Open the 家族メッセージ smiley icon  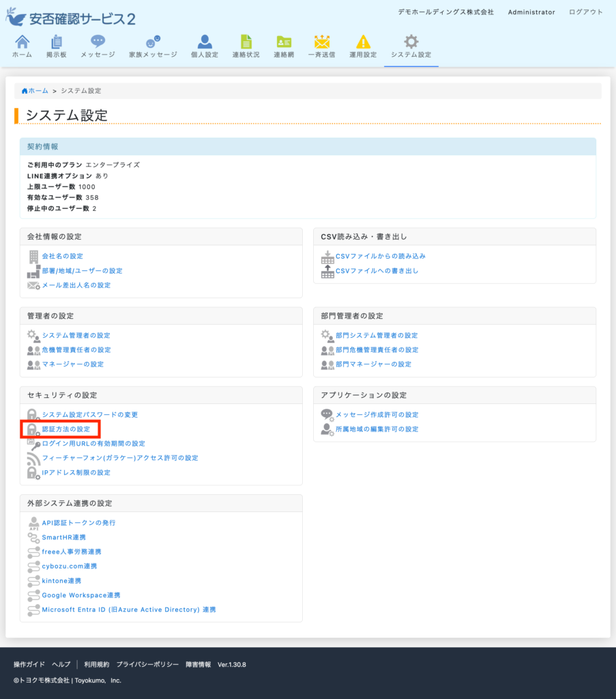click(153, 42)
